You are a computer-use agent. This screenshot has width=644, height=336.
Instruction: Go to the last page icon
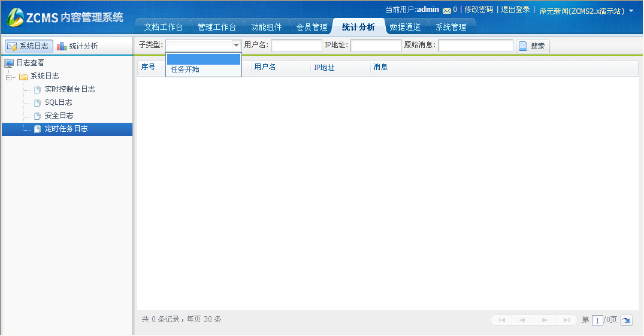click(566, 320)
